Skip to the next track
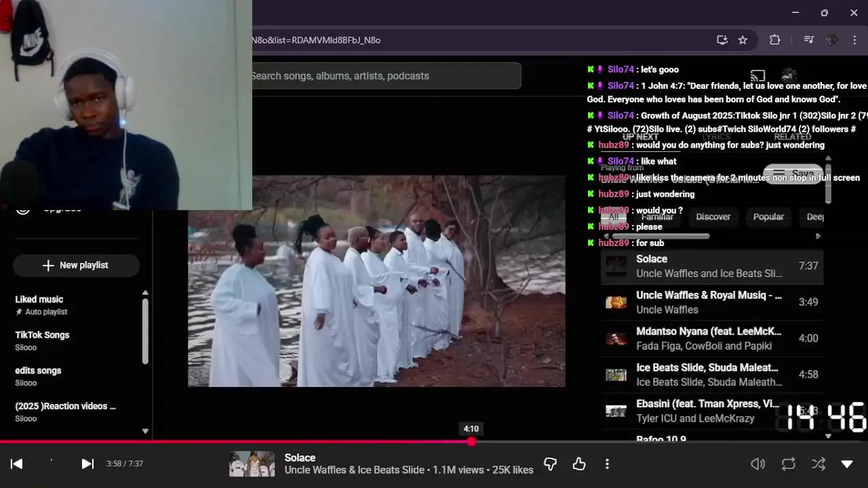The width and height of the screenshot is (868, 488). point(87,464)
